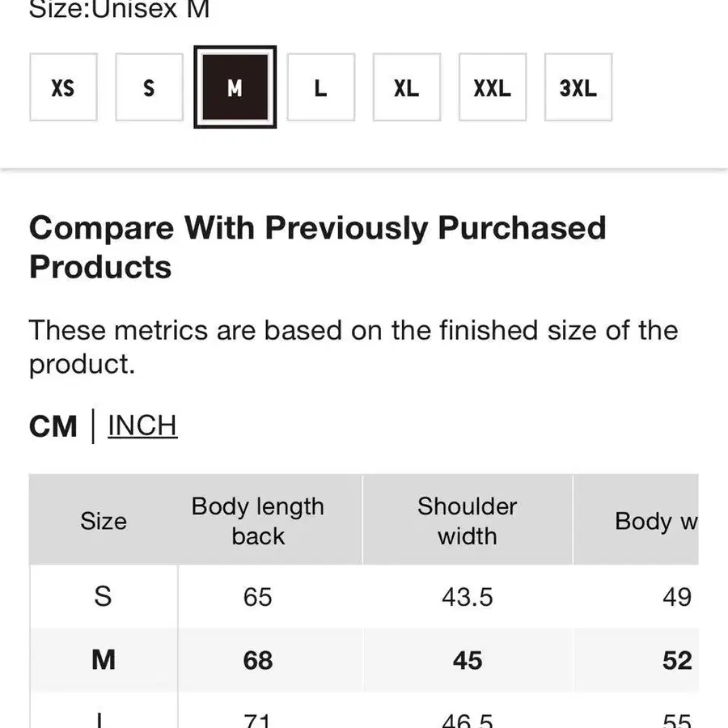Click the Size:Unisex M label
The width and height of the screenshot is (728, 728).
pyautogui.click(x=120, y=9)
